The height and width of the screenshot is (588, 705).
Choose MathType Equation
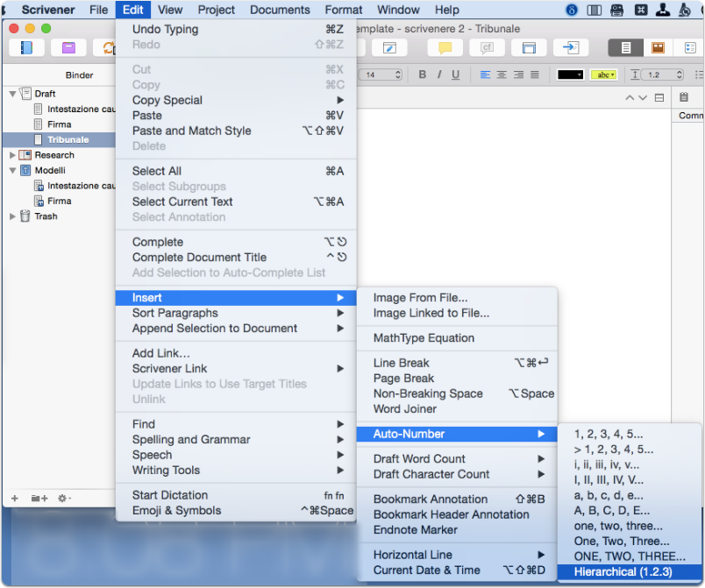click(x=457, y=337)
